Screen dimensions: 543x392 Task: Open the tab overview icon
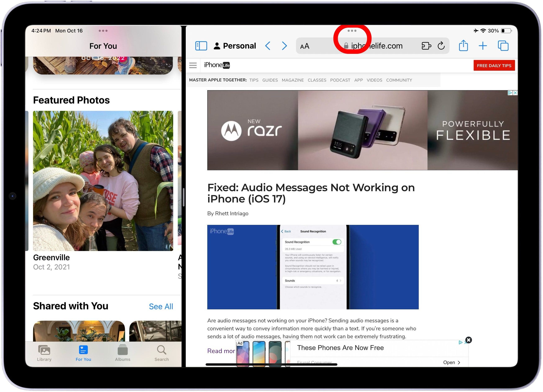[x=503, y=46]
